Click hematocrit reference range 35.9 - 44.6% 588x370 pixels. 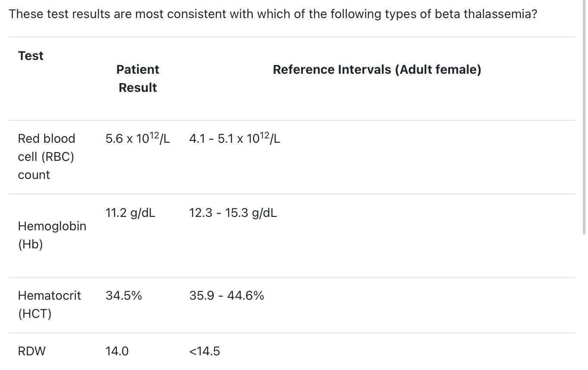(x=226, y=295)
